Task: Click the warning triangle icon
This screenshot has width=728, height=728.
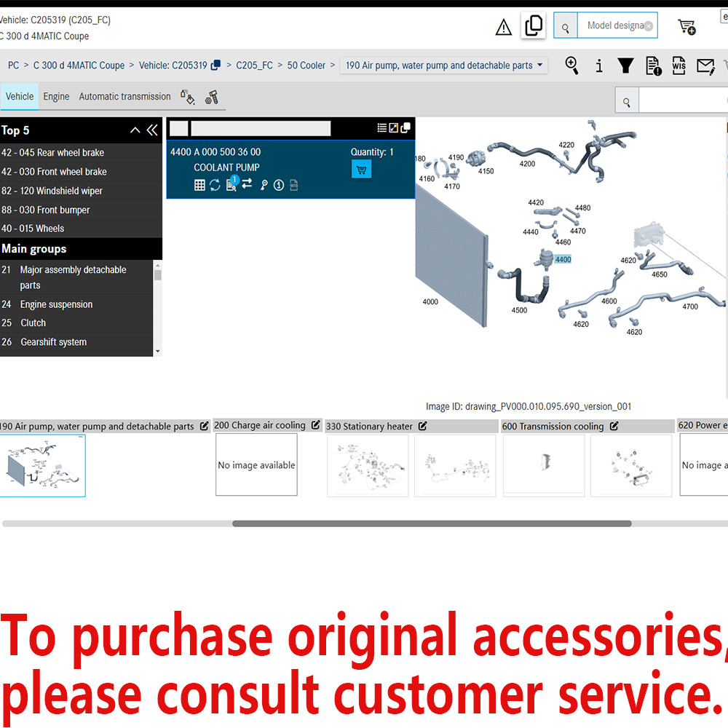Action: [x=503, y=27]
